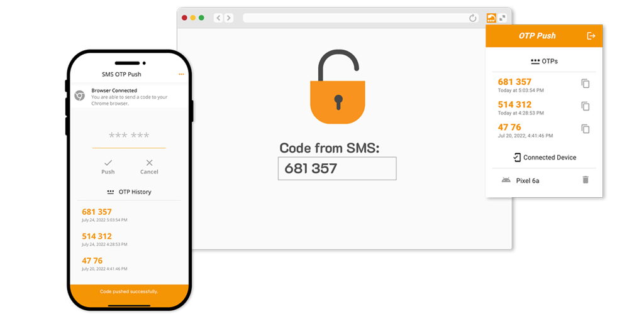Click the logout icon in OTP Push header
This screenshot has height=314, width=644.
pos(591,36)
